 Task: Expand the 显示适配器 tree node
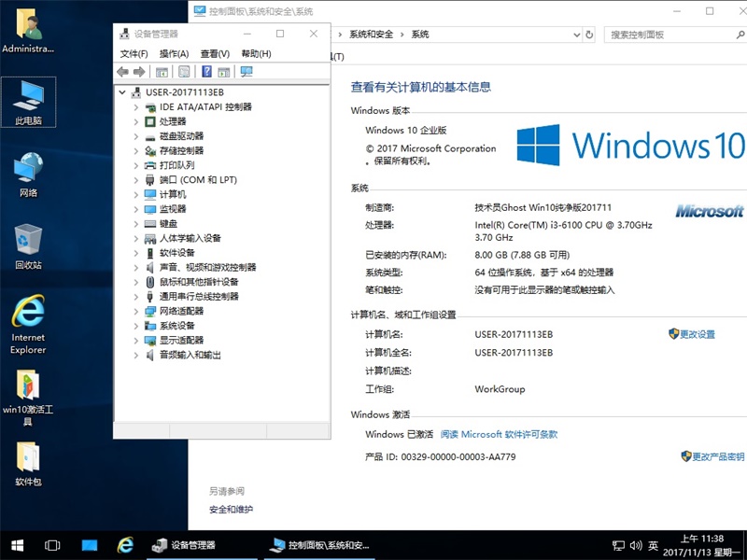coord(136,341)
